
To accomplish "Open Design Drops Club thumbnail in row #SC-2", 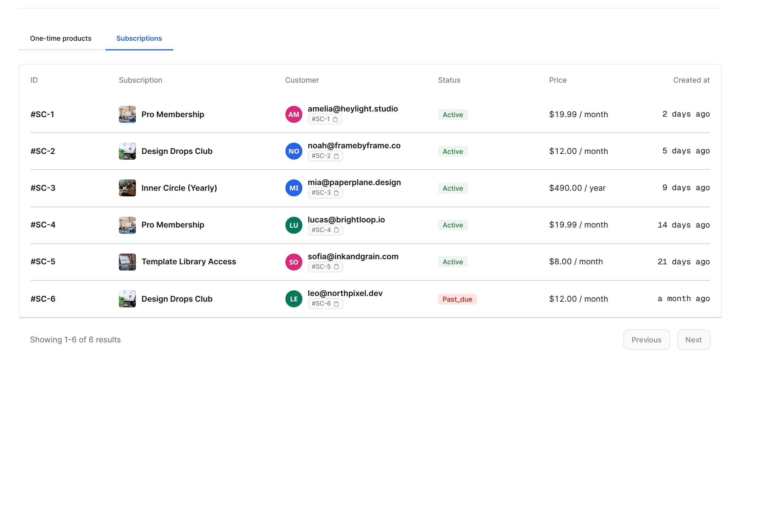I will (127, 151).
